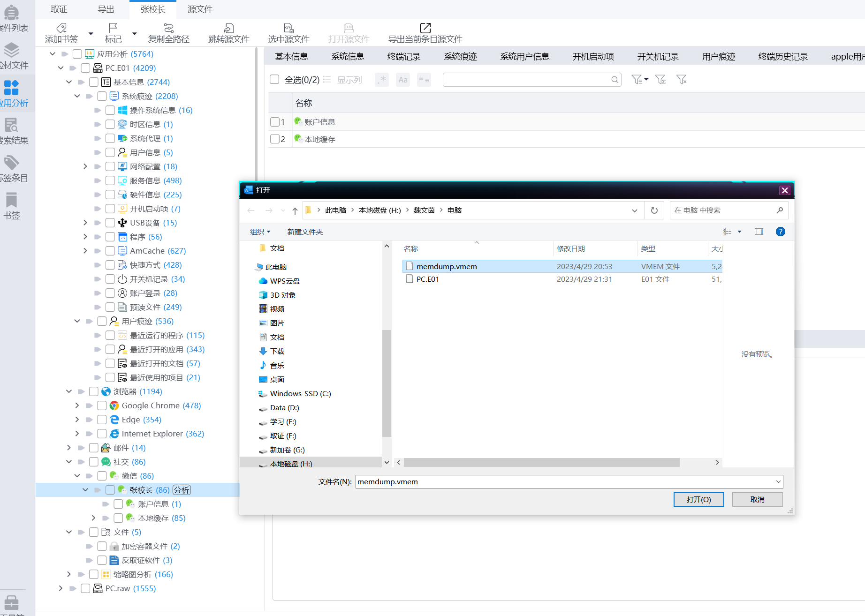Open the file name combo box dropdown

click(778, 481)
